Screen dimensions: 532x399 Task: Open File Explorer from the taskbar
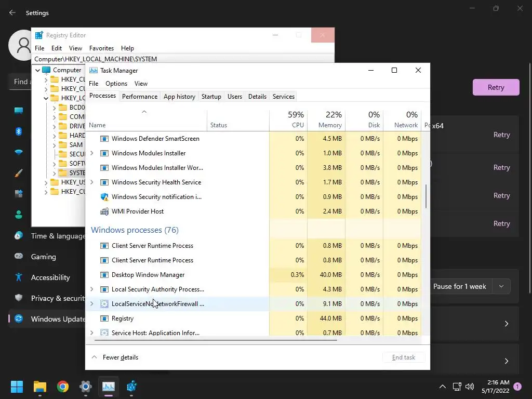coord(39,387)
